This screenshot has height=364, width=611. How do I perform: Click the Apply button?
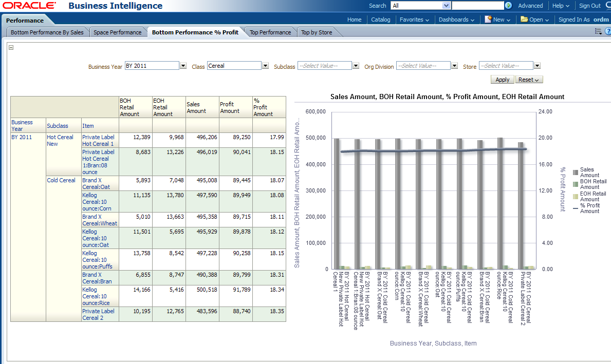pyautogui.click(x=502, y=80)
